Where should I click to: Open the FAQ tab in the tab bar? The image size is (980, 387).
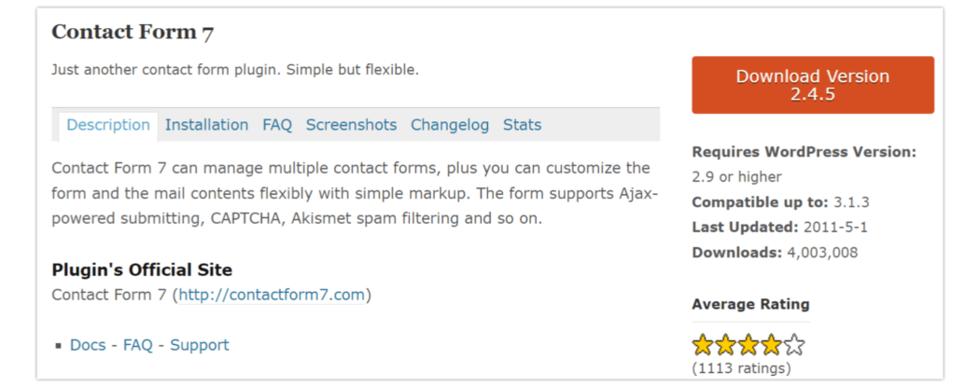click(277, 126)
